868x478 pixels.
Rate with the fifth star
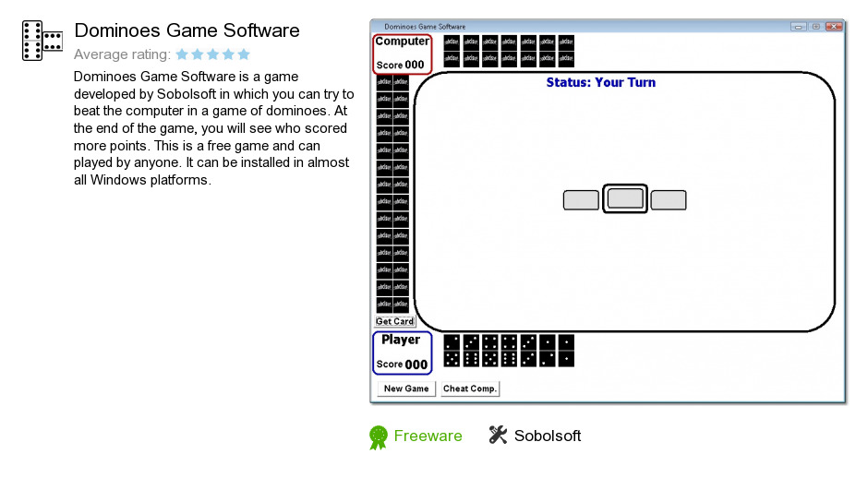pyautogui.click(x=244, y=54)
